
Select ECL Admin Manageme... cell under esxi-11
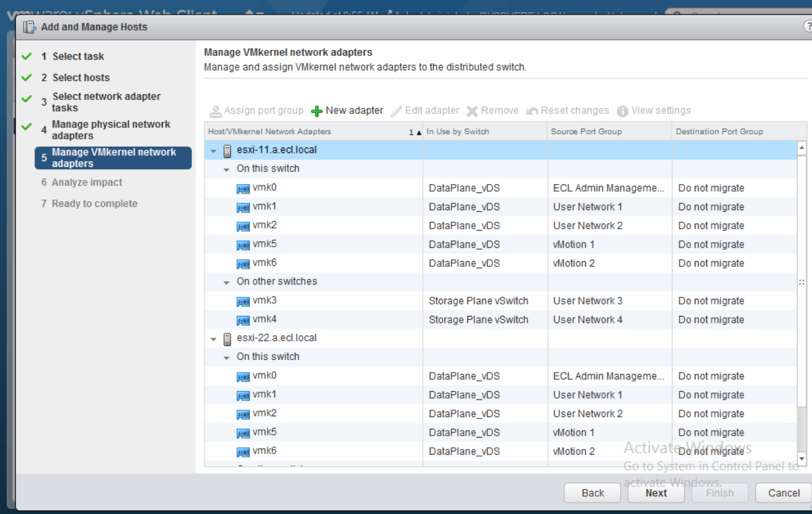[x=610, y=189]
